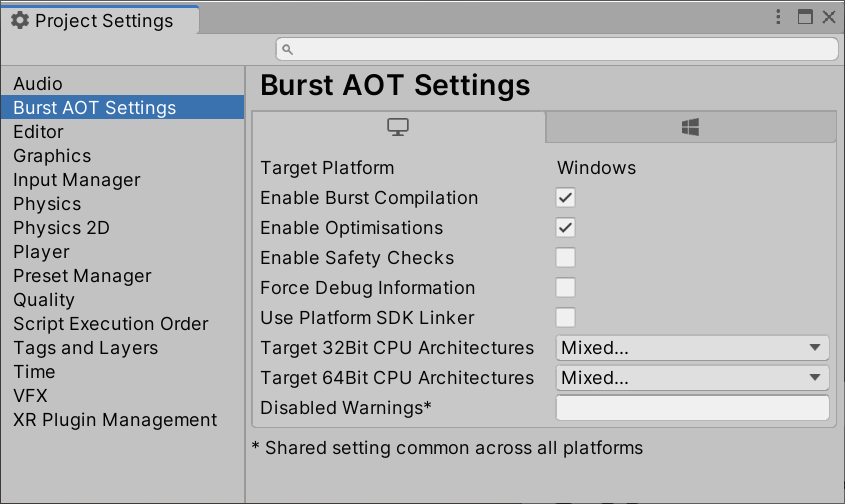The height and width of the screenshot is (504, 845).
Task: Enable Use Platform SDK Linker
Action: pos(566,318)
